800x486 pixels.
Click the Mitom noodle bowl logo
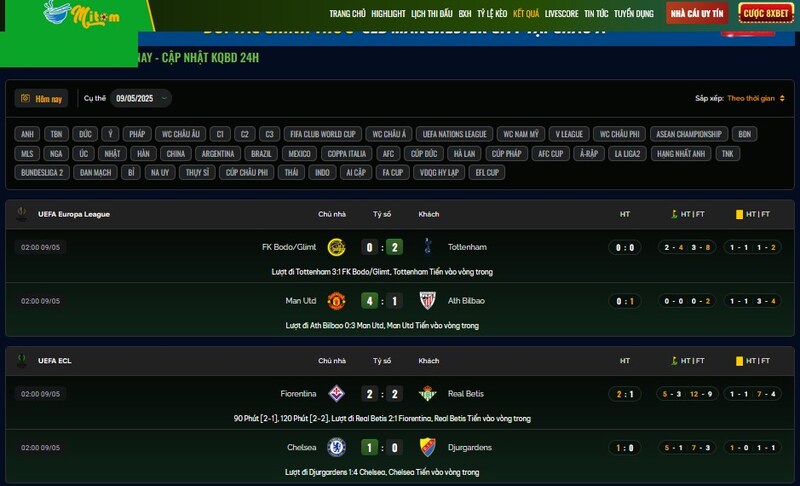pyautogui.click(x=82, y=14)
